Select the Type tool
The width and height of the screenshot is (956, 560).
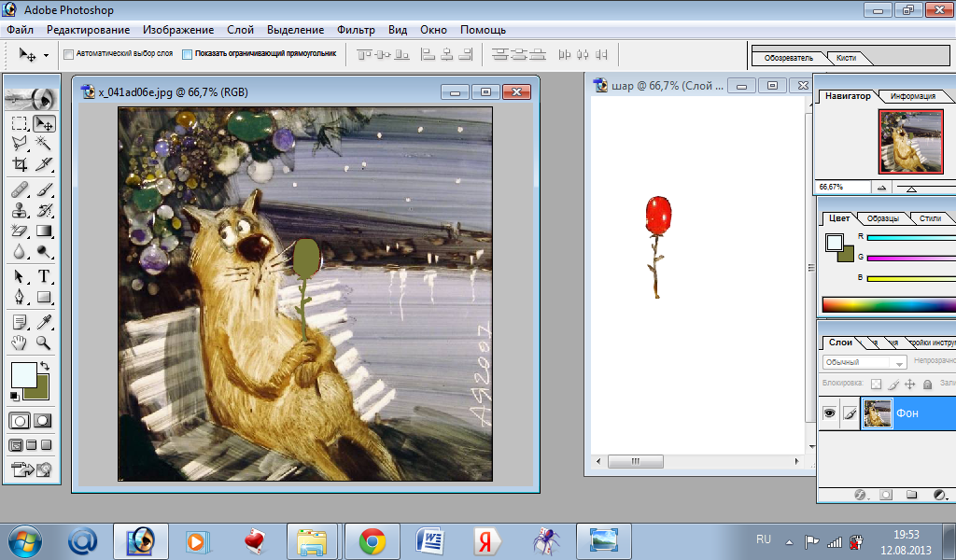click(44, 276)
